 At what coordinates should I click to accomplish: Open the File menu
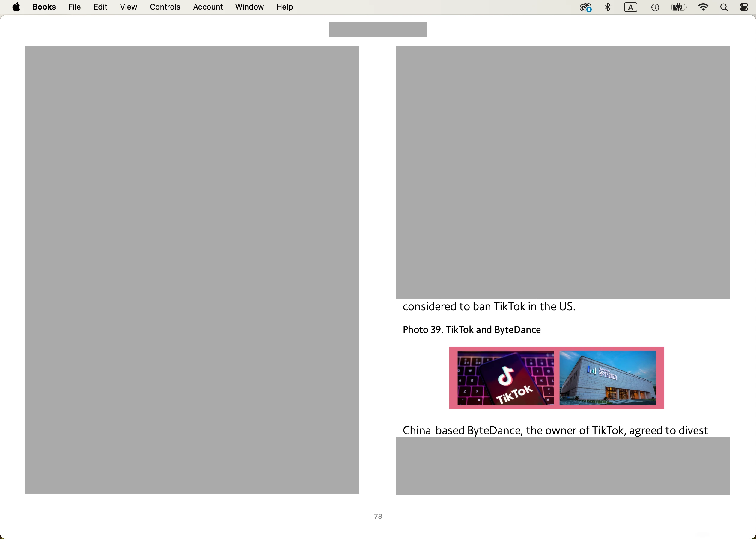(x=74, y=7)
